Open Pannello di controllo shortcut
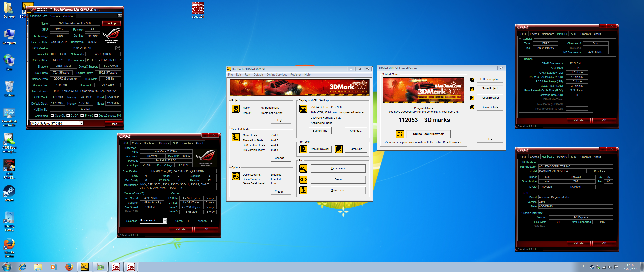Screen dimensions: 644x272 click(9, 118)
